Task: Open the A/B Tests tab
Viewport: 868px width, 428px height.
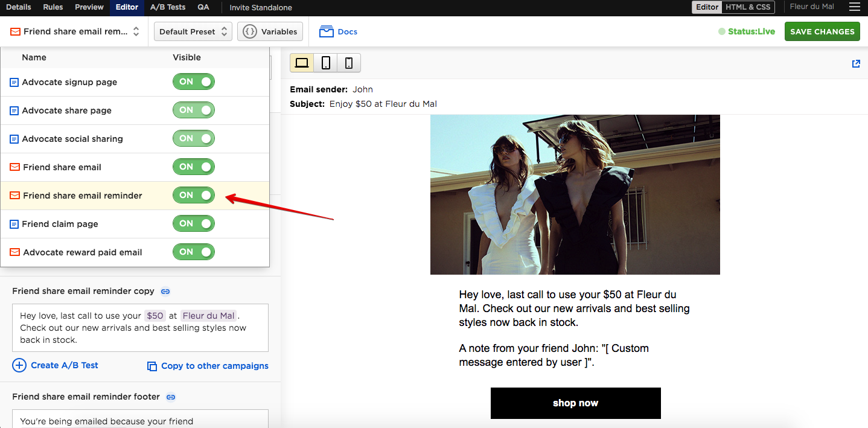Action: point(168,7)
